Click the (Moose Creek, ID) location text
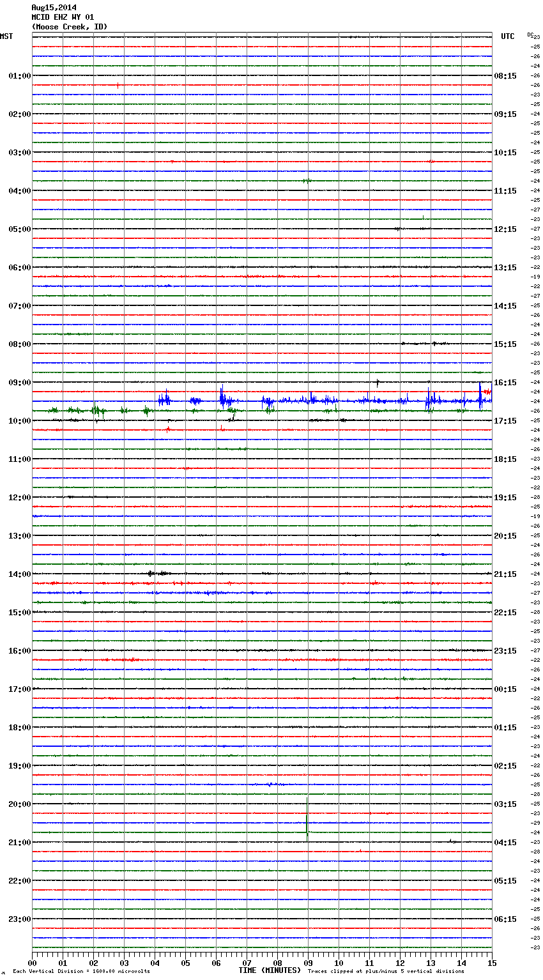 pos(70,27)
